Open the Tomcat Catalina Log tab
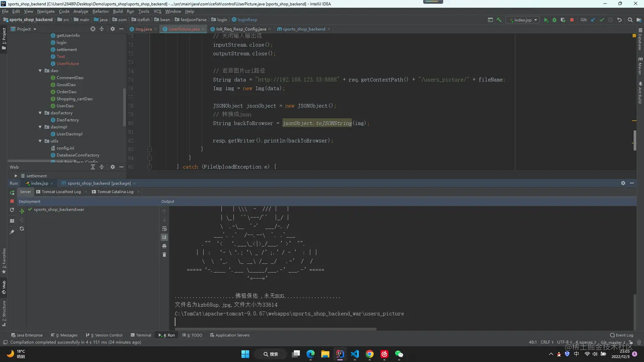Viewport: 644px width, 362px height. 115,192
